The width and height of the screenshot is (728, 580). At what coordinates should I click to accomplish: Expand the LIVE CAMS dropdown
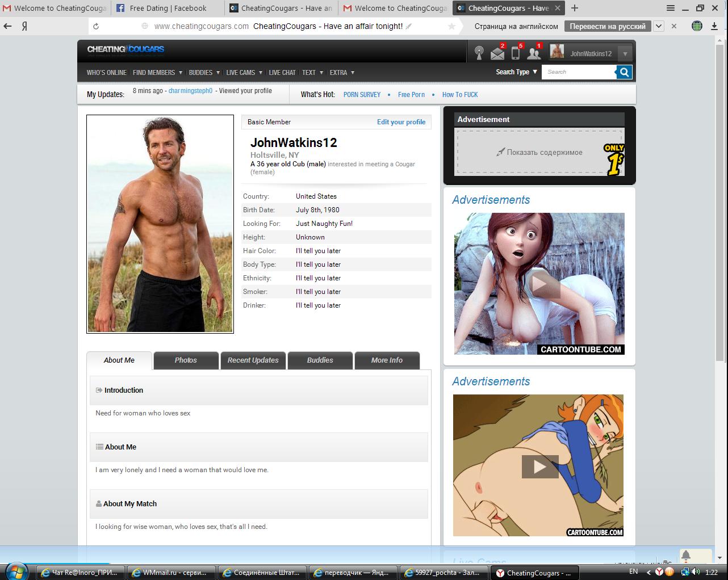point(244,73)
